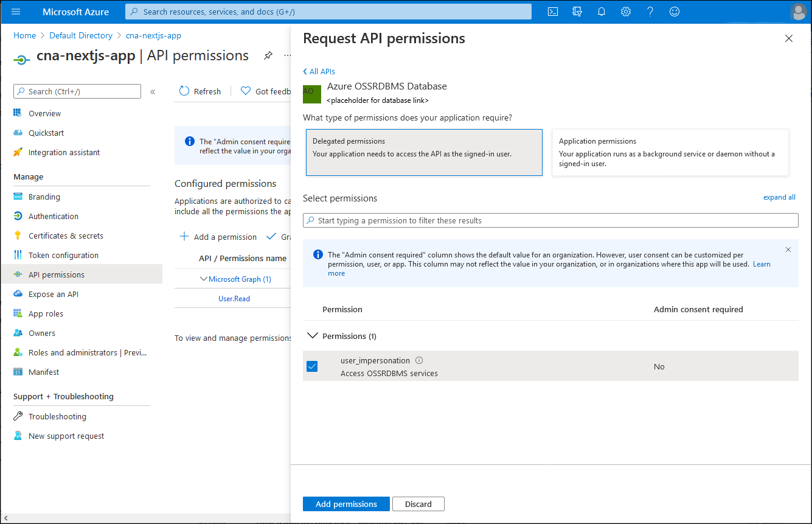
Task: Focus the global search resources field
Action: 328,12
